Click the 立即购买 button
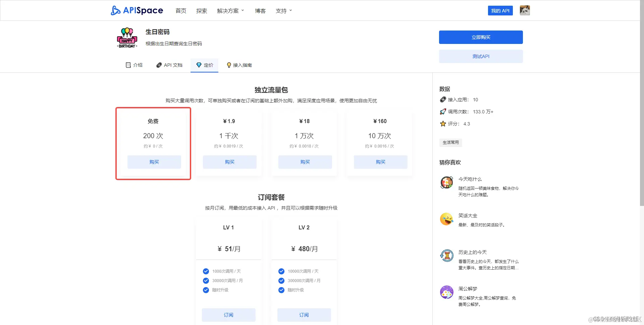Image resolution: width=644 pixels, height=325 pixels. (481, 37)
